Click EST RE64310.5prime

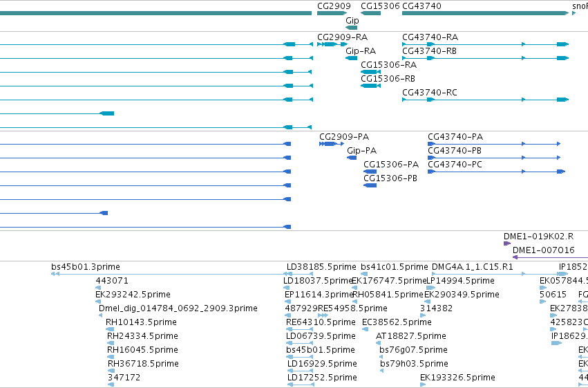321,322
